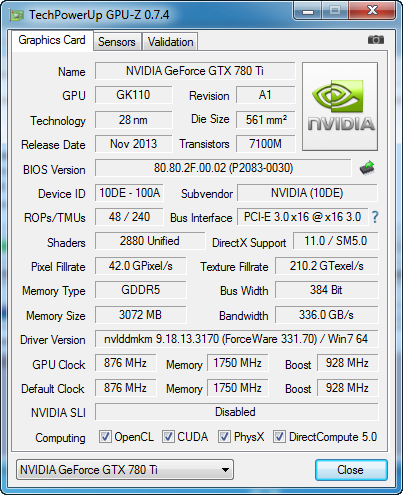Click the Name field GeForce GTX 780 Ti

tap(195, 71)
